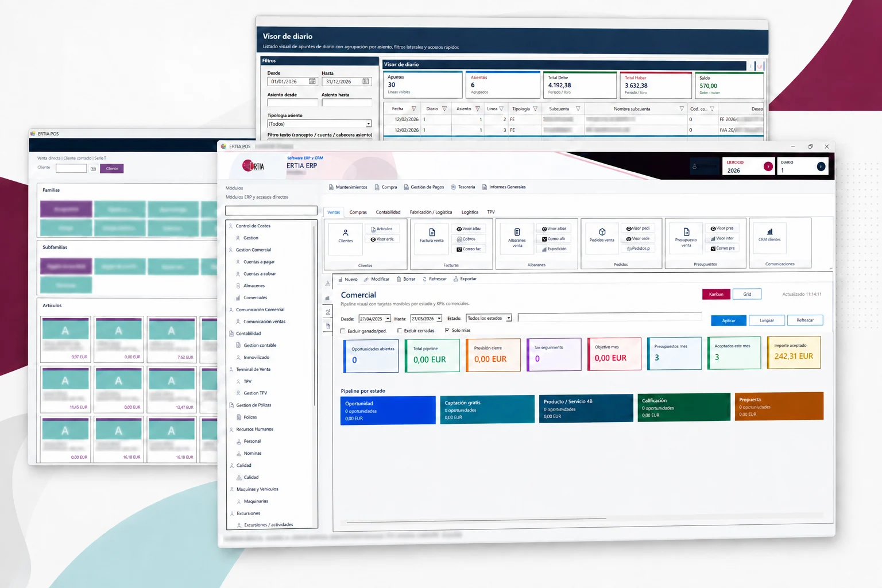Click the Diario 1 dark arrow button
This screenshot has width=882, height=588.
821,167
